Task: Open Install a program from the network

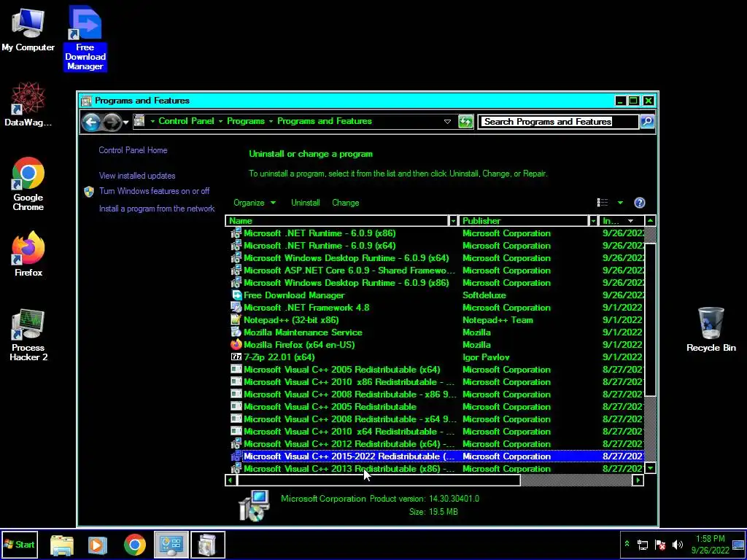Action: click(157, 209)
